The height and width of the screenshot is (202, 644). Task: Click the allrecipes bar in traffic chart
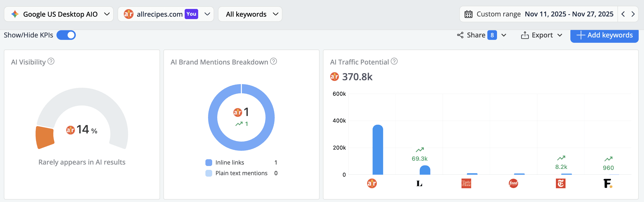coord(378,150)
